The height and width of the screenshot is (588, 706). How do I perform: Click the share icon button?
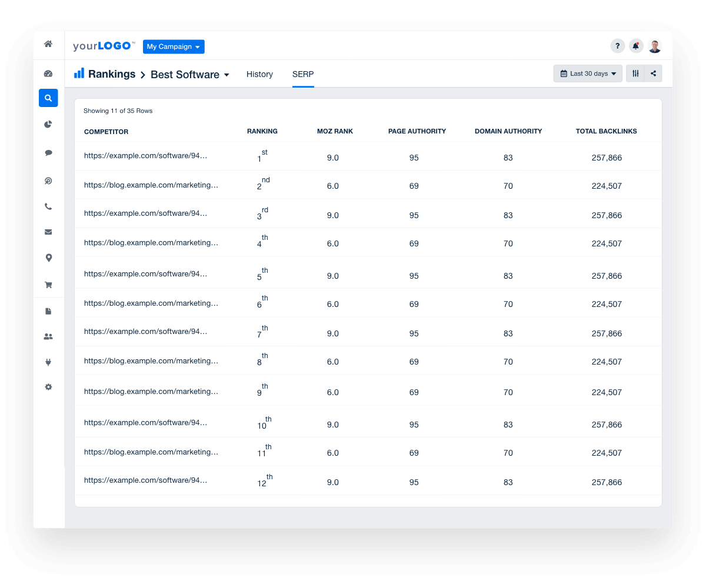click(654, 73)
